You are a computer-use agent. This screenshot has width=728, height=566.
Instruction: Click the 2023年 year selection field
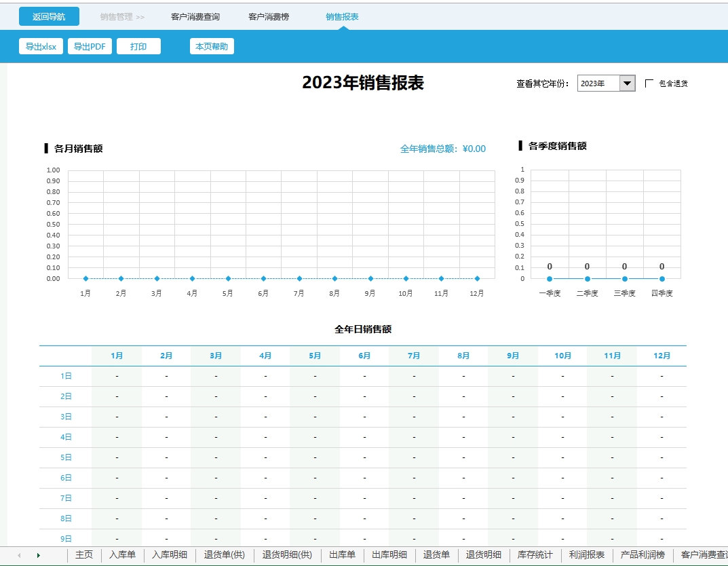pos(598,83)
